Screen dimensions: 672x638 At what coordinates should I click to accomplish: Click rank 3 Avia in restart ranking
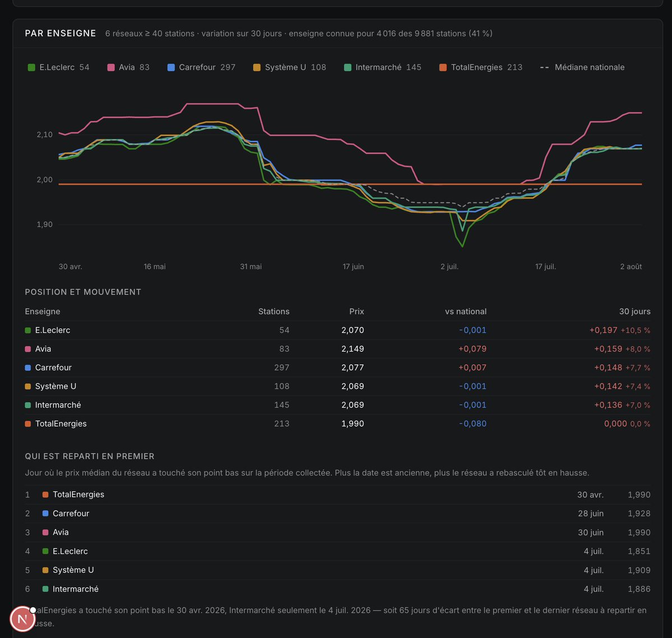point(338,533)
